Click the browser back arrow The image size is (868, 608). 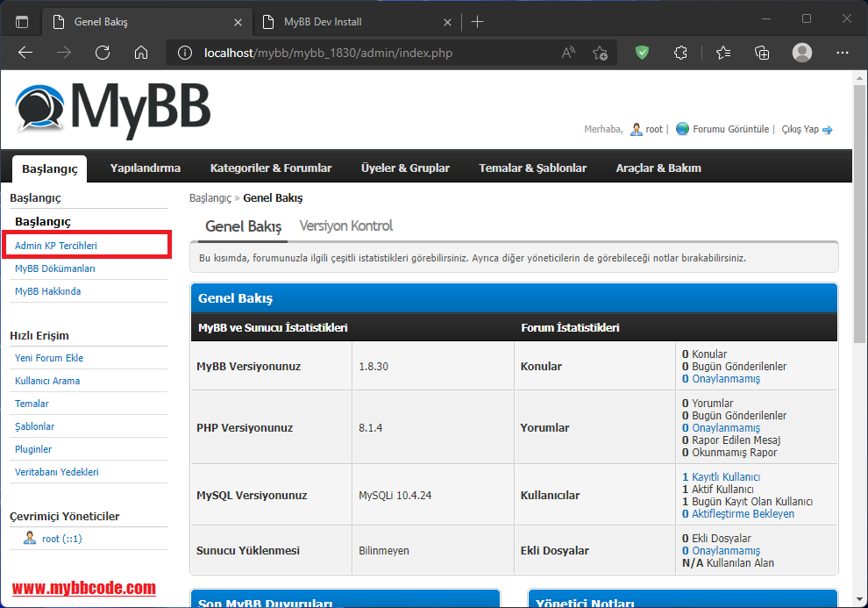pos(25,53)
